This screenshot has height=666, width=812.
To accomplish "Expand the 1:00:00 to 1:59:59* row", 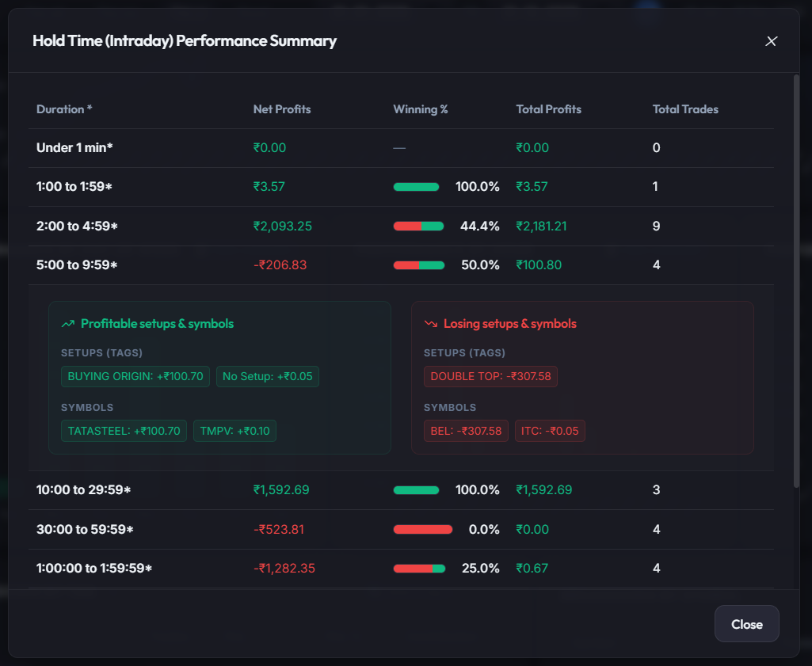I will tap(401, 568).
